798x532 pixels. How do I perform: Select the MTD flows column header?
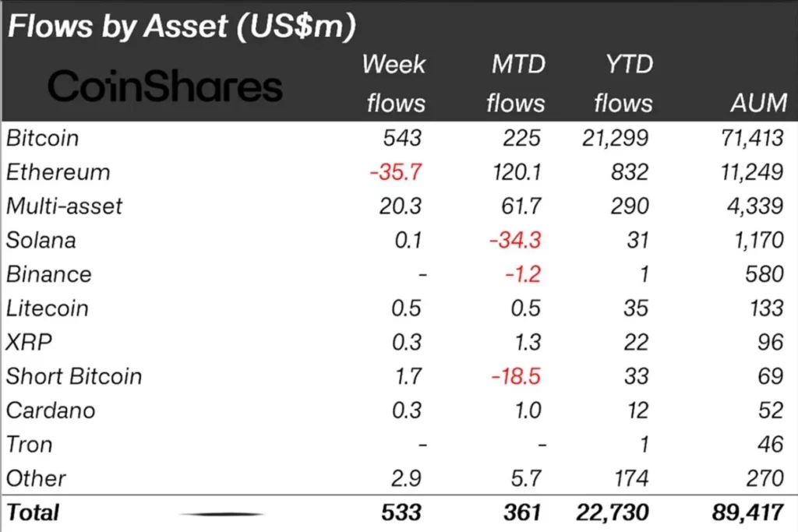pyautogui.click(x=516, y=83)
